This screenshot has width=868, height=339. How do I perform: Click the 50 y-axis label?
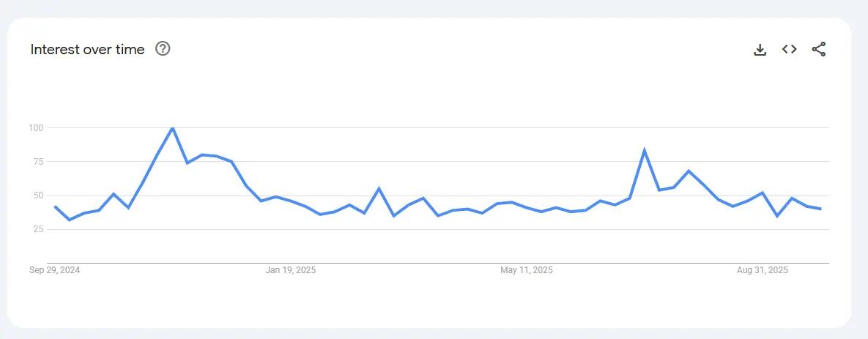click(x=38, y=195)
